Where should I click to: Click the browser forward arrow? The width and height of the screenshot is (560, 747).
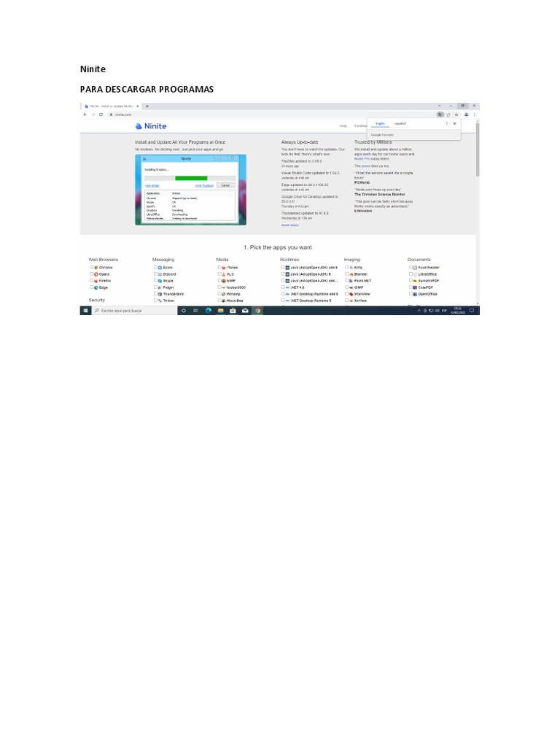point(93,115)
